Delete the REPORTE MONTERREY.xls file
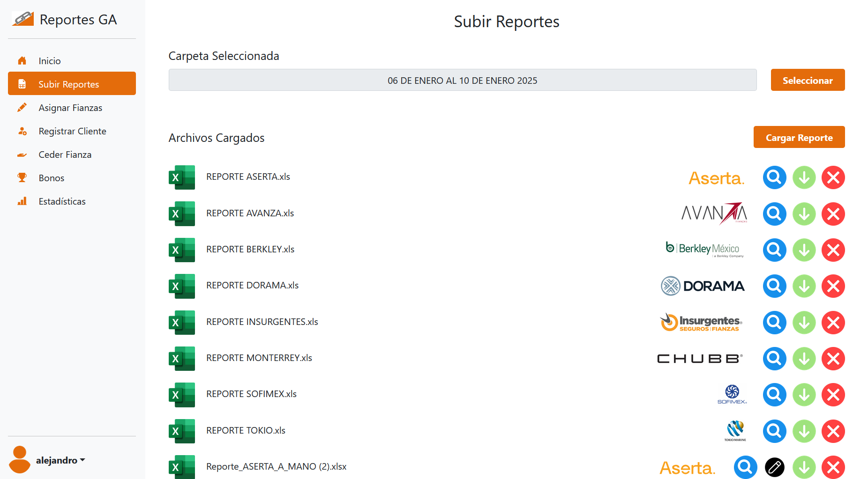Viewport: 868px width, 479px height. [833, 359]
